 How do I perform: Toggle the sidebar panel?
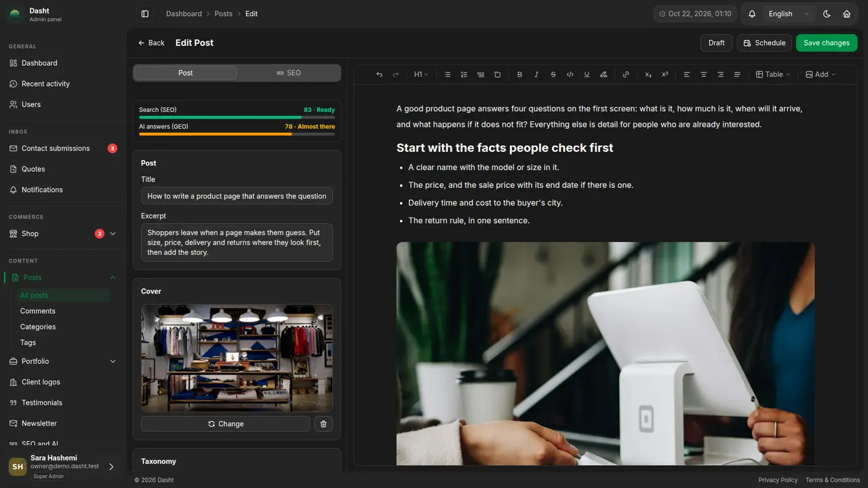pyautogui.click(x=145, y=14)
